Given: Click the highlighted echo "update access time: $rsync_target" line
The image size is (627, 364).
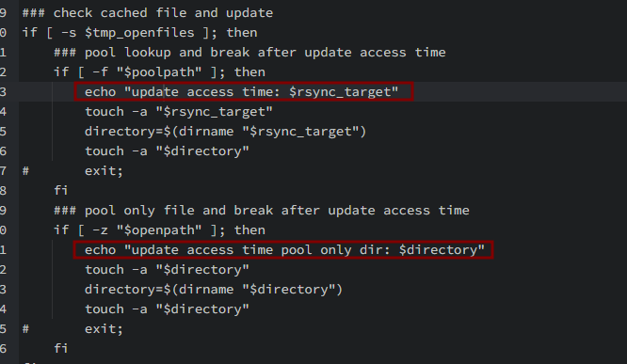Looking at the screenshot, I should pos(244,91).
